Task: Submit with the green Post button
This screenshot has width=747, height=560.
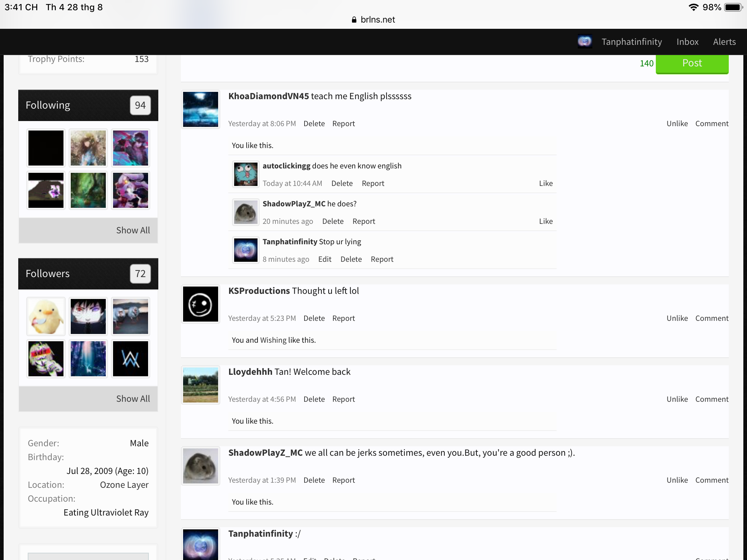Action: [x=692, y=63]
